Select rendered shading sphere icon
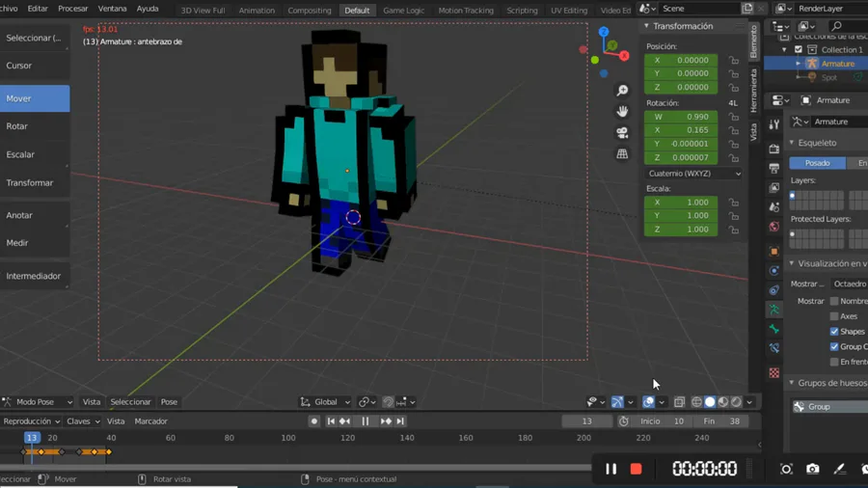 (x=736, y=402)
